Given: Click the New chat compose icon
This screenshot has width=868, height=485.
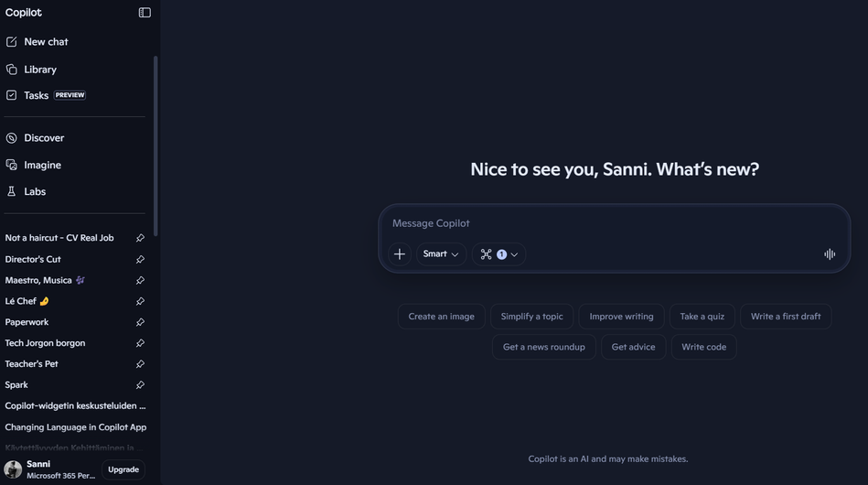Looking at the screenshot, I should tap(11, 42).
